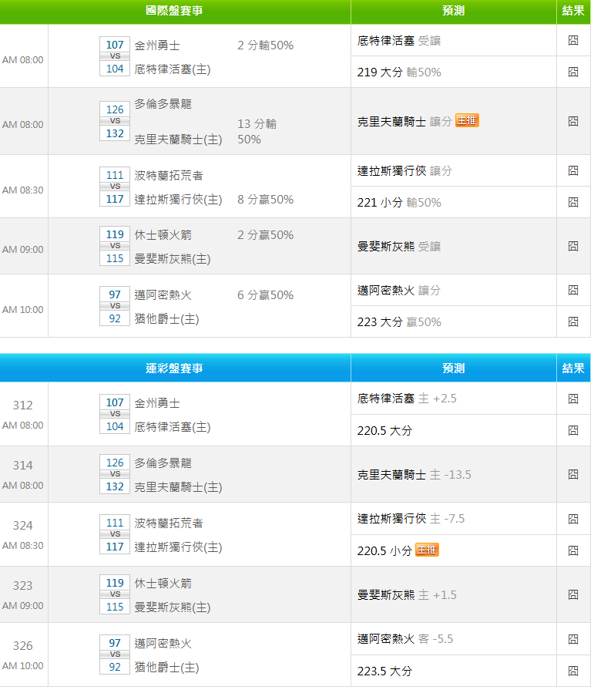Click the 囧 result icon for 220.5 大分
The image size is (594, 700).
573,430
